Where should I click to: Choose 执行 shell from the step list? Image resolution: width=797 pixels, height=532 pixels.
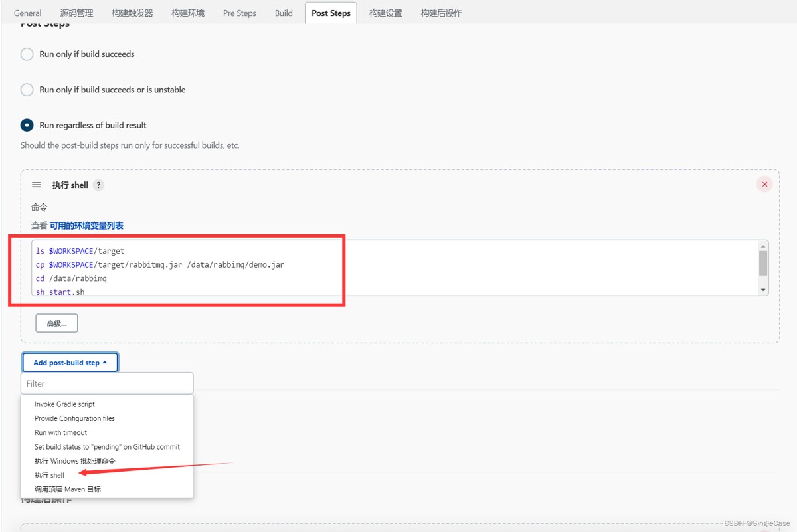[x=50, y=476]
